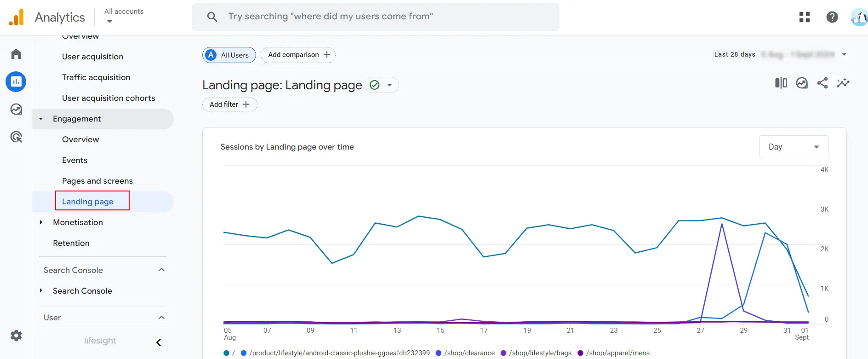The height and width of the screenshot is (359, 868).
Task: Collapse the navigation with the chevron arrow
Action: pyautogui.click(x=159, y=342)
